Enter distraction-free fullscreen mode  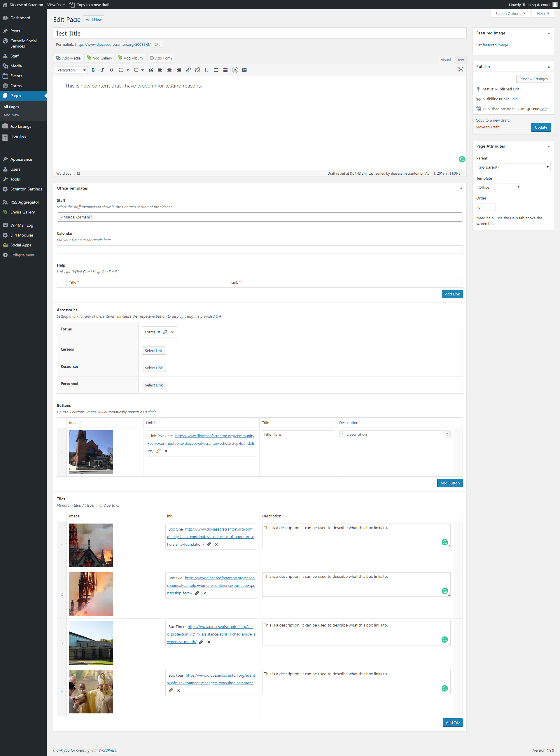click(x=461, y=69)
